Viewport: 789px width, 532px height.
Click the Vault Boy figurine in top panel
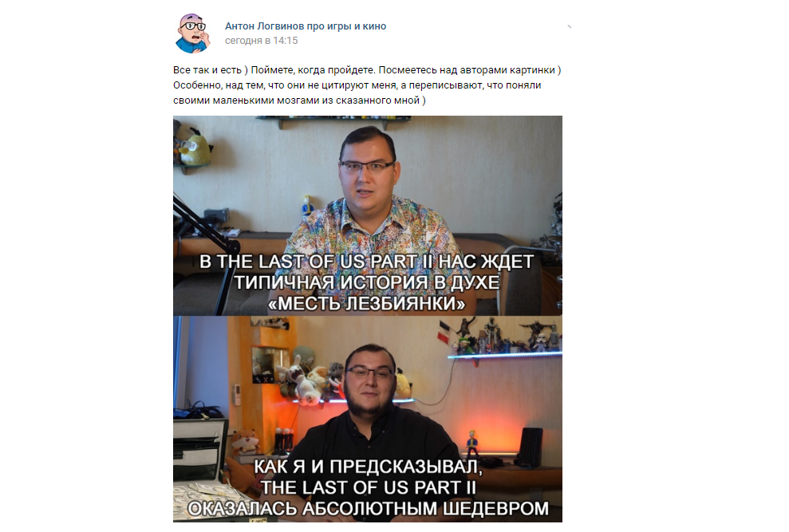306,205
